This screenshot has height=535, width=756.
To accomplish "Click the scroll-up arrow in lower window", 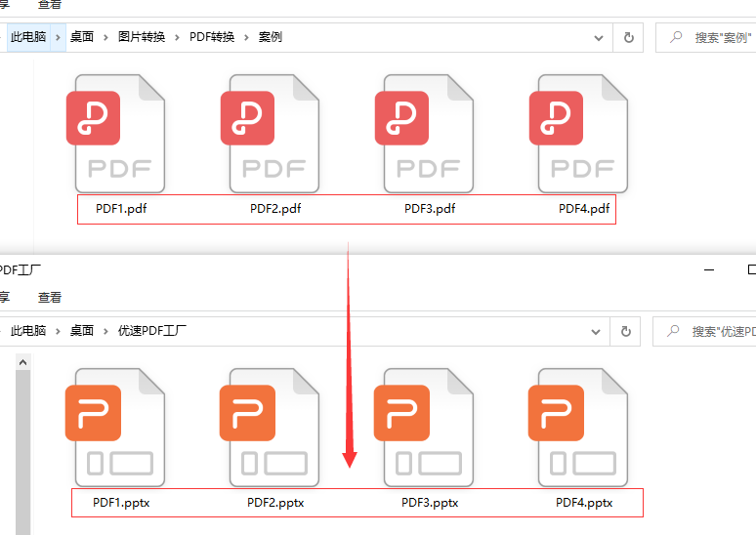I will [x=22, y=362].
